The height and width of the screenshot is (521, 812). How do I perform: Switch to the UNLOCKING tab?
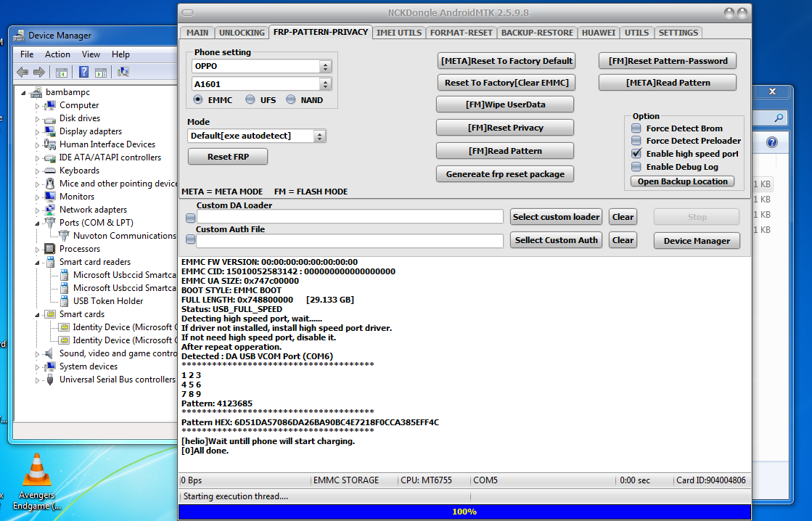pos(242,33)
